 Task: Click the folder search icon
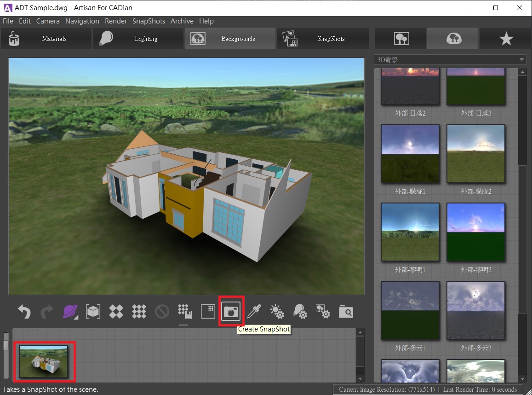coord(346,312)
